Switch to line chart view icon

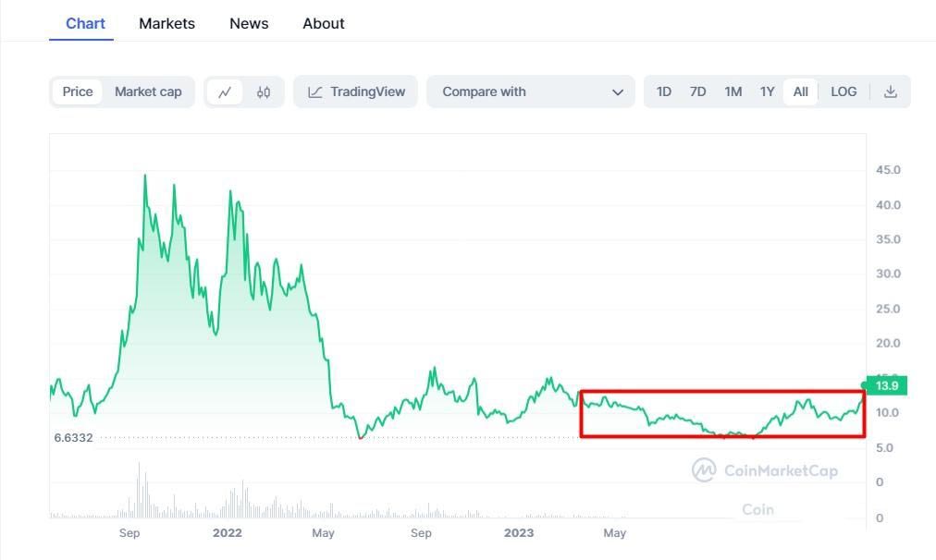[x=225, y=91]
